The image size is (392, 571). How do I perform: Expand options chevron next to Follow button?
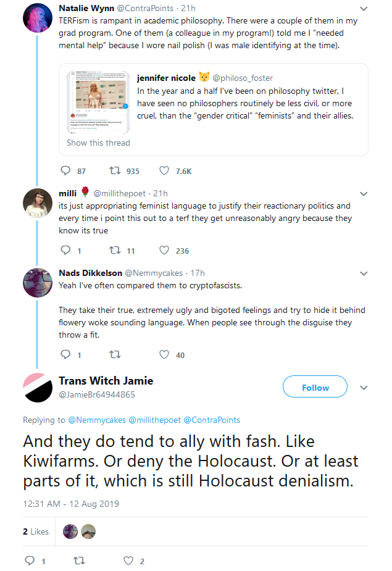(364, 388)
